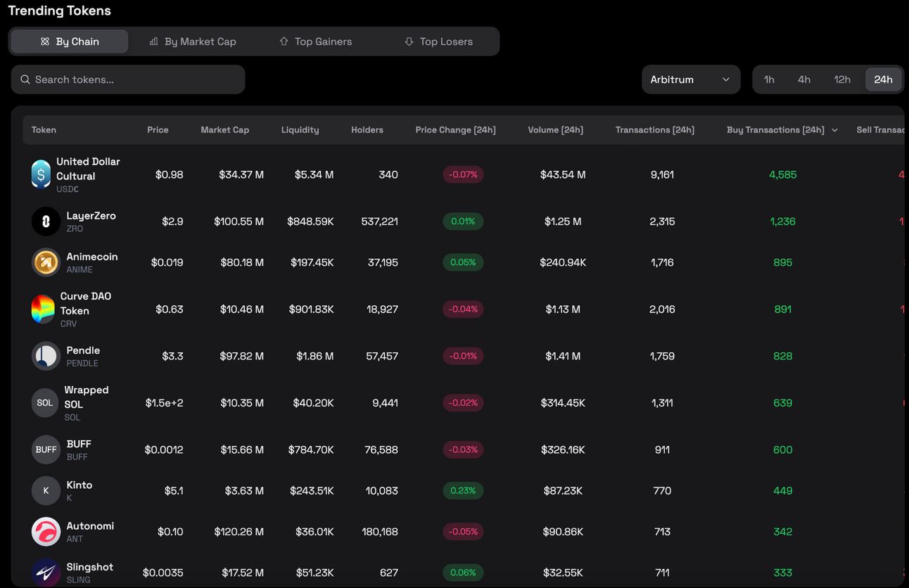
Task: Open the Slingshot token name
Action: pos(90,567)
